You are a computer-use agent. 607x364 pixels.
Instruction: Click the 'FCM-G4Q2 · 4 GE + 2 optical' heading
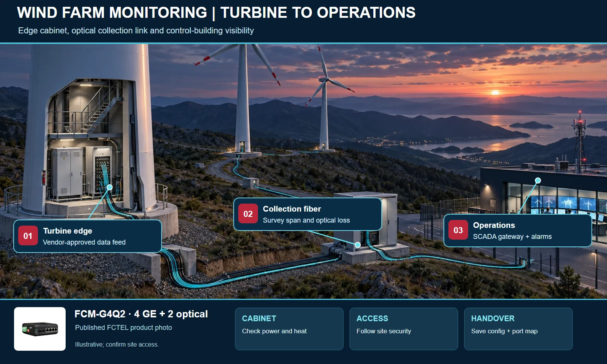point(141,314)
